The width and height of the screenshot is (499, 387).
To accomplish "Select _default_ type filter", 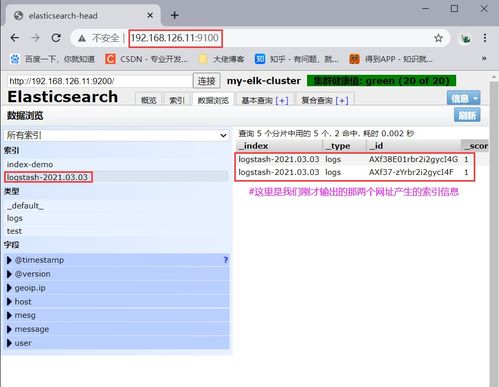I will pyautogui.click(x=25, y=206).
